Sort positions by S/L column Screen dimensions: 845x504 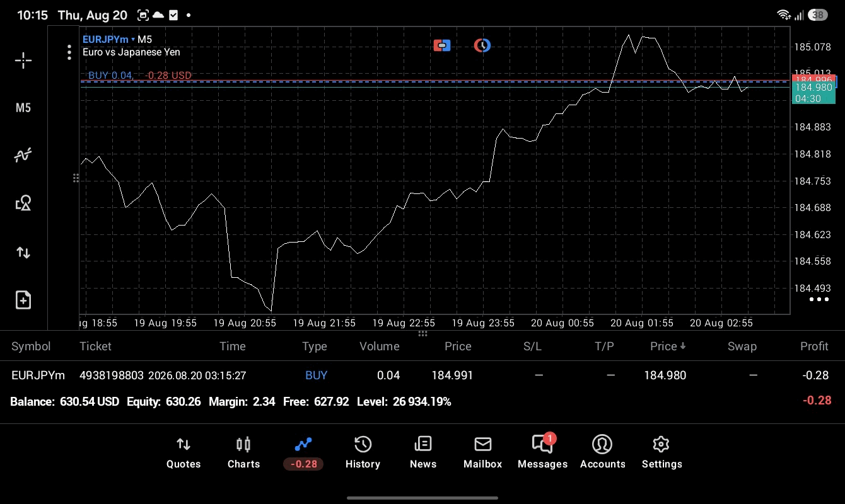pos(532,346)
